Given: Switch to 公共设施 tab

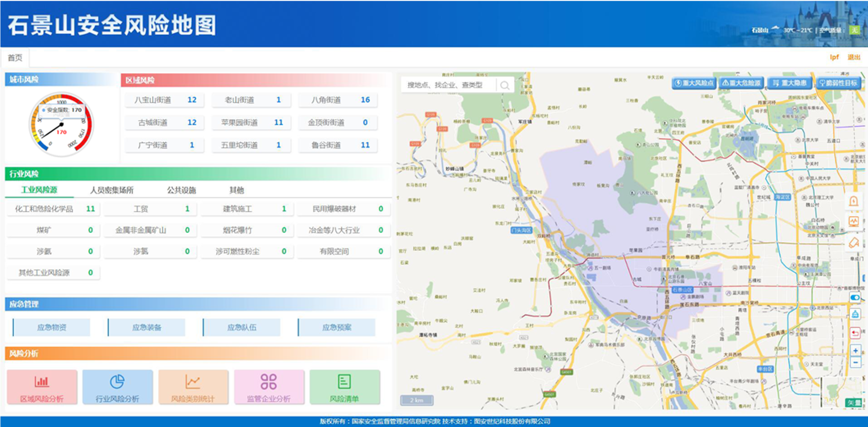Looking at the screenshot, I should pos(181,190).
